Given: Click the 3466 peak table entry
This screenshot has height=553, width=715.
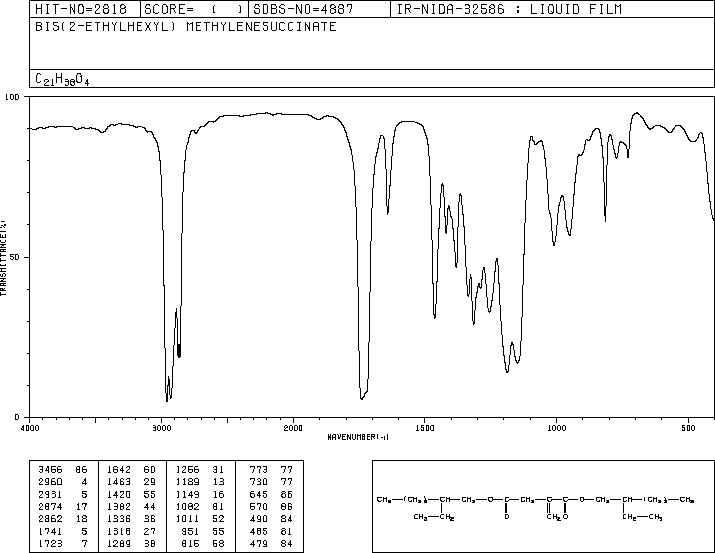Looking at the screenshot, I should pos(62,470).
